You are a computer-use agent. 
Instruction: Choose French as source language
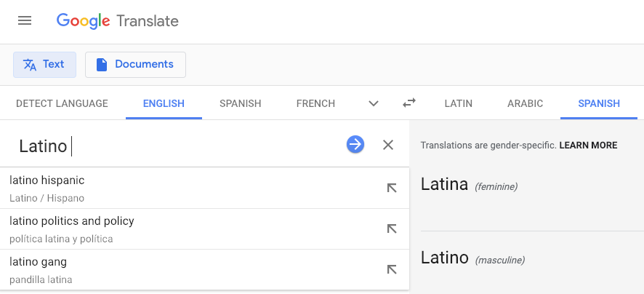315,103
